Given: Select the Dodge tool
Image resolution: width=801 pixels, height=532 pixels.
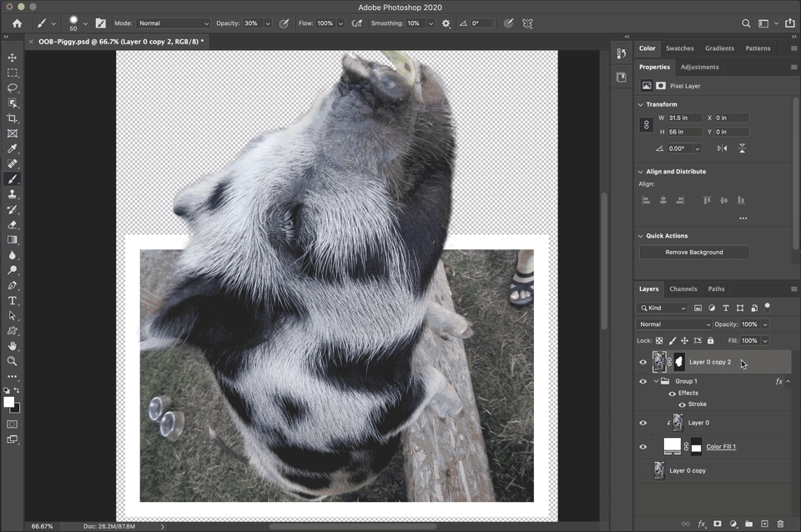Looking at the screenshot, I should (x=13, y=270).
